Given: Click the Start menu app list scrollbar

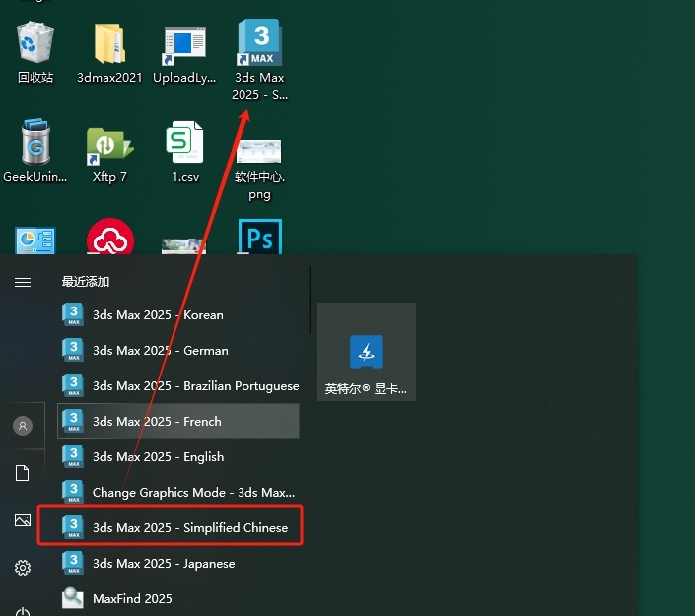Looking at the screenshot, I should [x=310, y=301].
